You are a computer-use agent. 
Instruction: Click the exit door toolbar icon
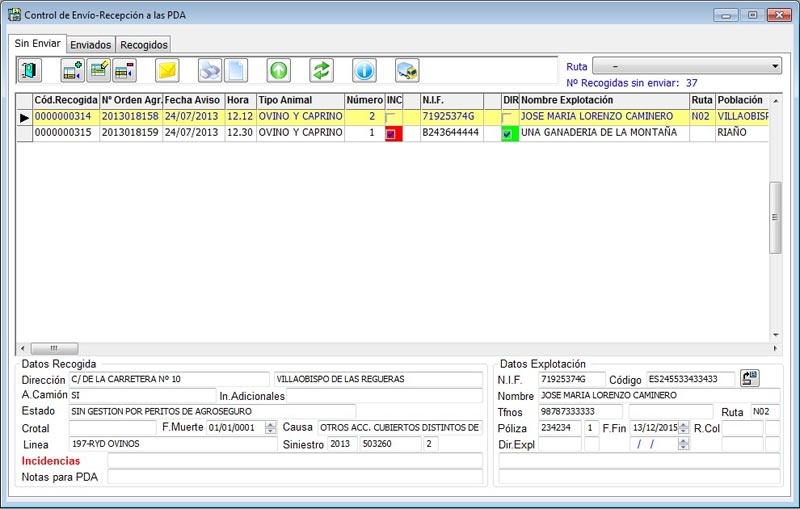(31, 71)
